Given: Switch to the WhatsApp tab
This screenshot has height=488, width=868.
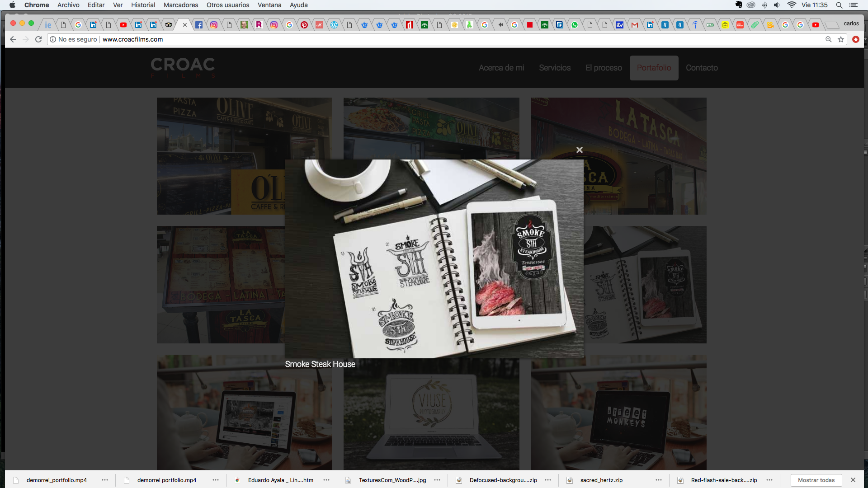Looking at the screenshot, I should 575,25.
